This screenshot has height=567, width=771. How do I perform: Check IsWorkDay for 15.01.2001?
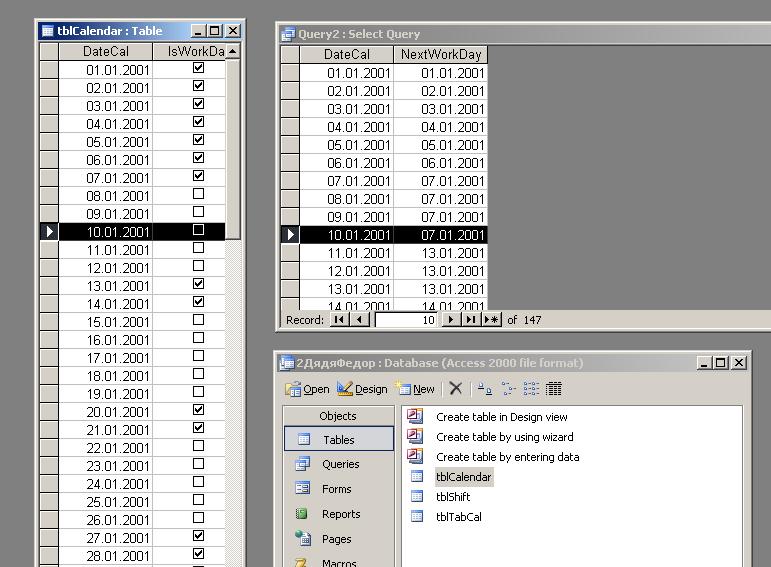[x=198, y=320]
